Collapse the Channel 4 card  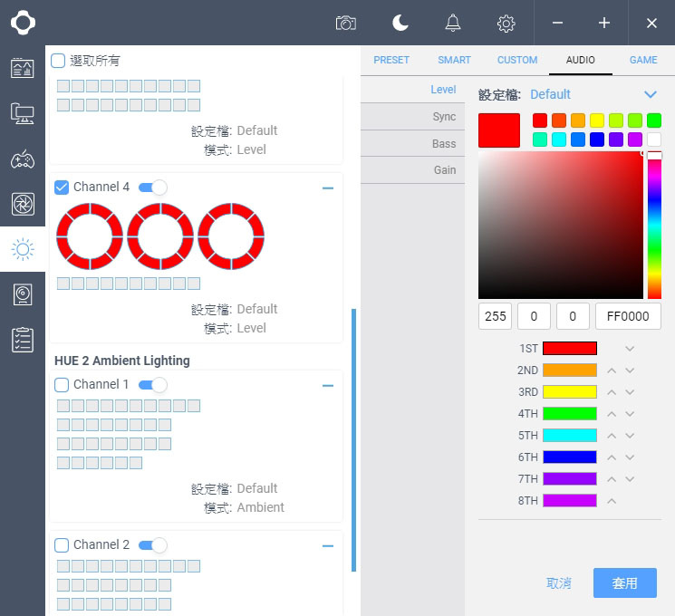[328, 188]
